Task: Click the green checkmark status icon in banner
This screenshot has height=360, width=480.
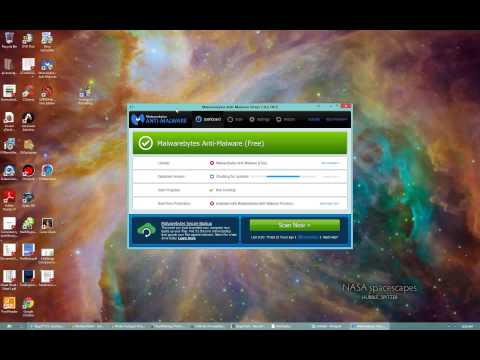Action: click(x=145, y=143)
